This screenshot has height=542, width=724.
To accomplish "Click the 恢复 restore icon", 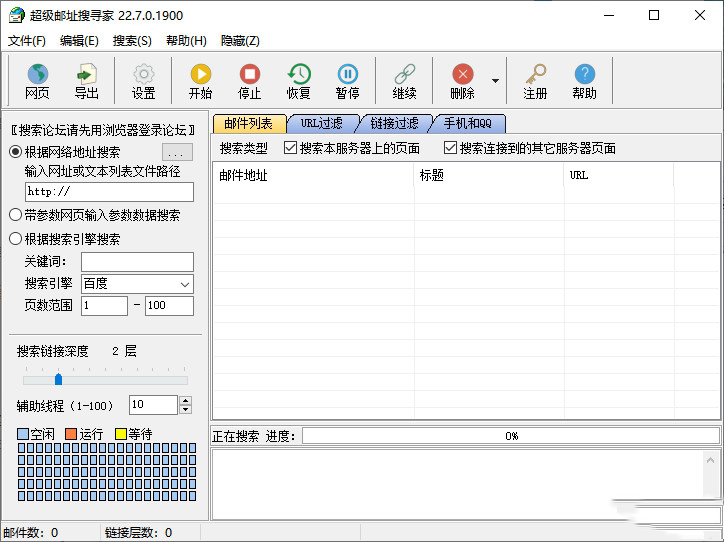I will 299,75.
